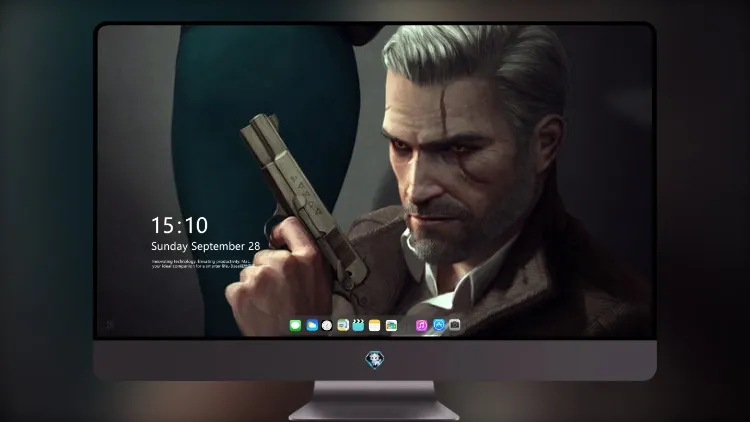Click the 15:10 clock widget
750x422 pixels.
179,225
